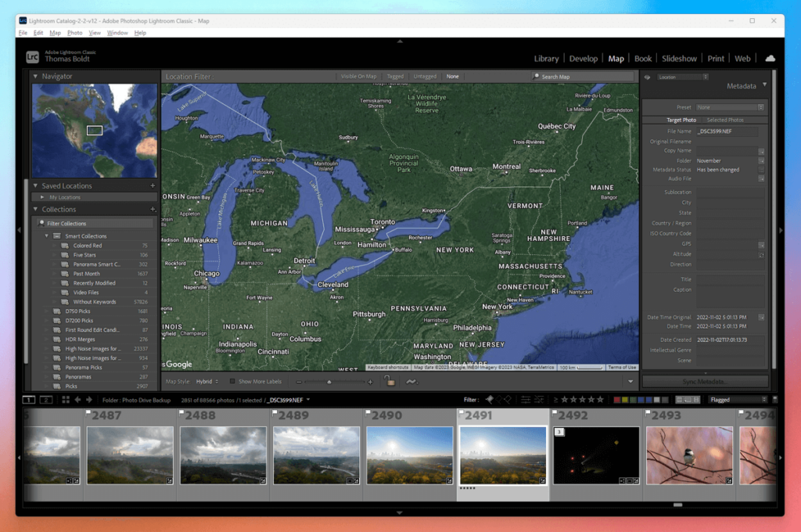Collapse the Navigator panel
The image size is (801, 532).
click(35, 76)
